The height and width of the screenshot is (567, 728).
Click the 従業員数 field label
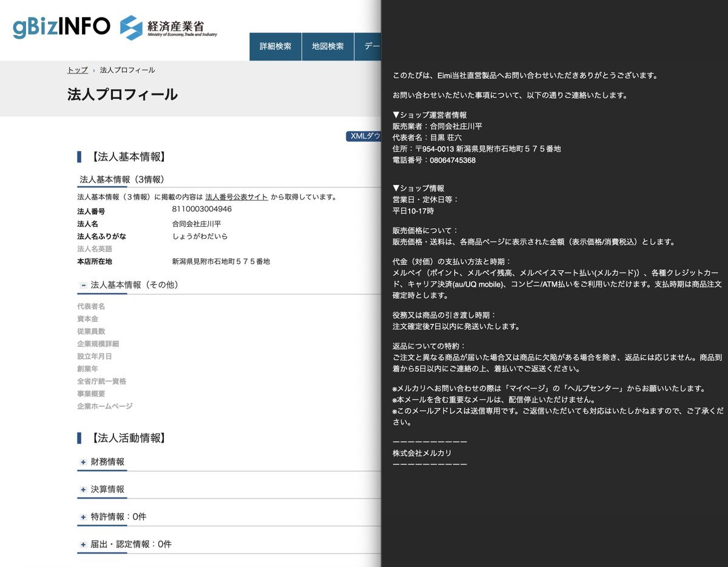point(91,332)
